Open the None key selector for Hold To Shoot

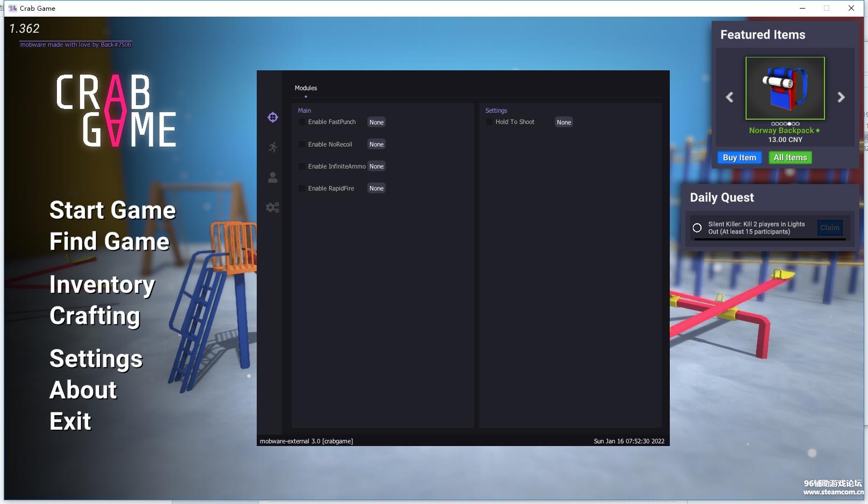pyautogui.click(x=564, y=122)
